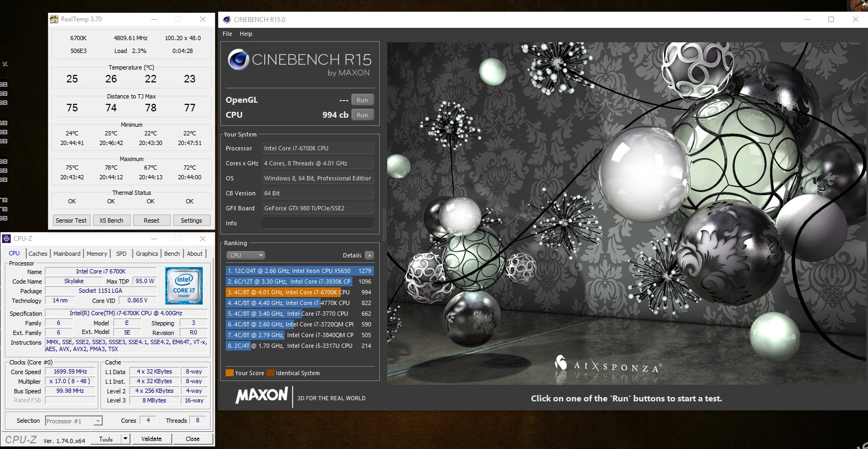Image resolution: width=868 pixels, height=449 pixels.
Task: Click the Details arrow button in Ranking
Action: point(370,255)
